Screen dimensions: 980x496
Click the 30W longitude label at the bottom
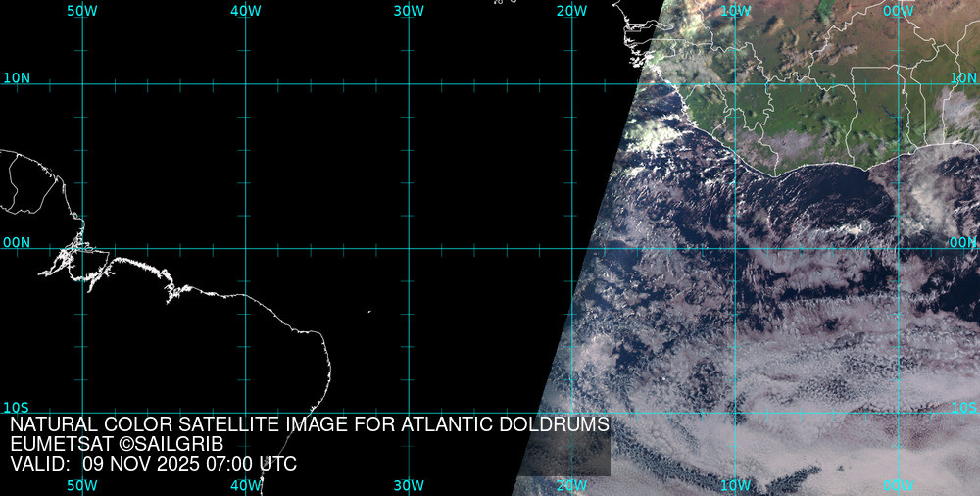tap(409, 485)
